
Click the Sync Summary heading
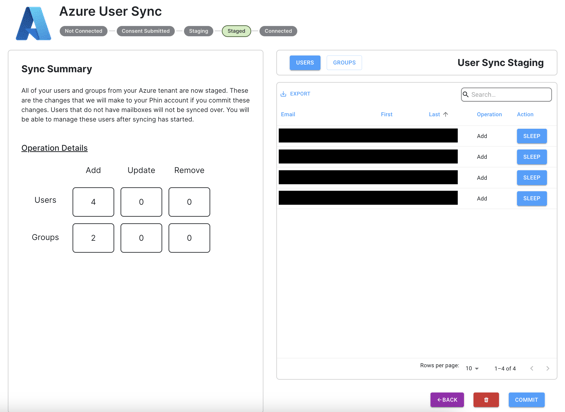click(x=57, y=69)
